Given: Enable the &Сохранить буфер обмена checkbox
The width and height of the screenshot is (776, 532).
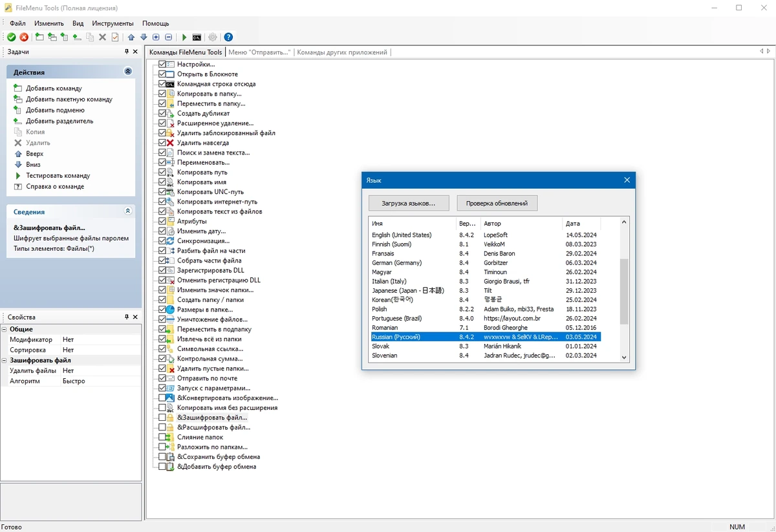Looking at the screenshot, I should click(x=162, y=457).
